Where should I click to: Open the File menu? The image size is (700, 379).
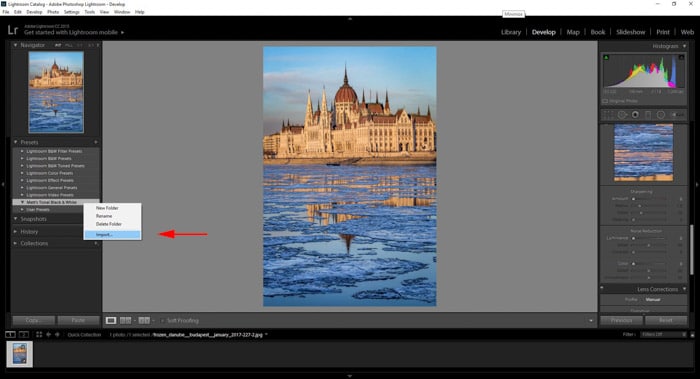(x=5, y=12)
